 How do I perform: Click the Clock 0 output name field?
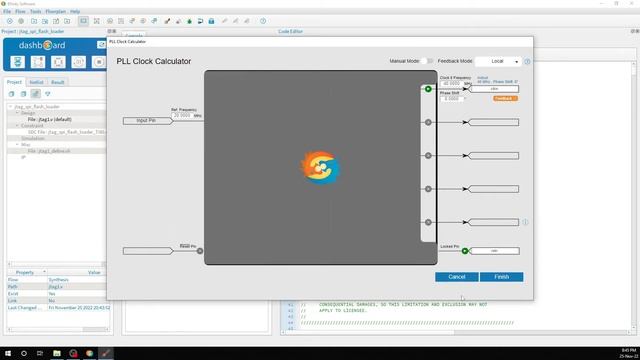[494, 89]
